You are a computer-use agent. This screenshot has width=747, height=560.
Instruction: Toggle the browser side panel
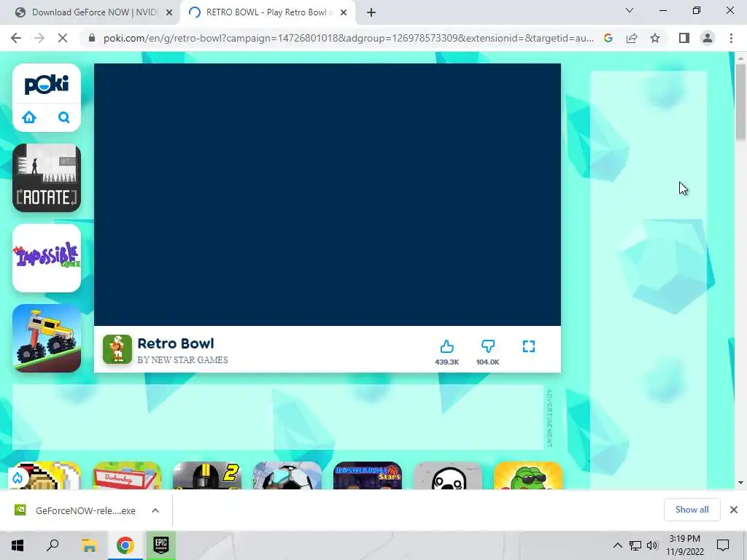pos(684,38)
